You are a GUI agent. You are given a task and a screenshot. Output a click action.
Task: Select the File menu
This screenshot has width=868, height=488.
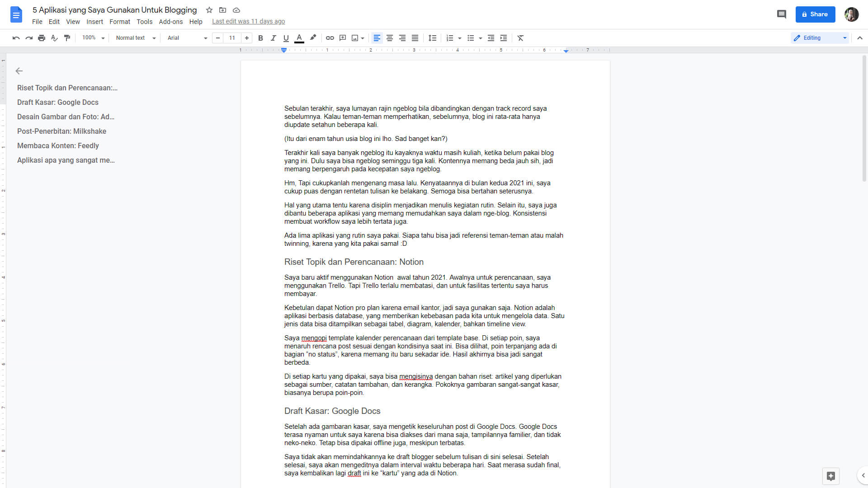coord(38,21)
